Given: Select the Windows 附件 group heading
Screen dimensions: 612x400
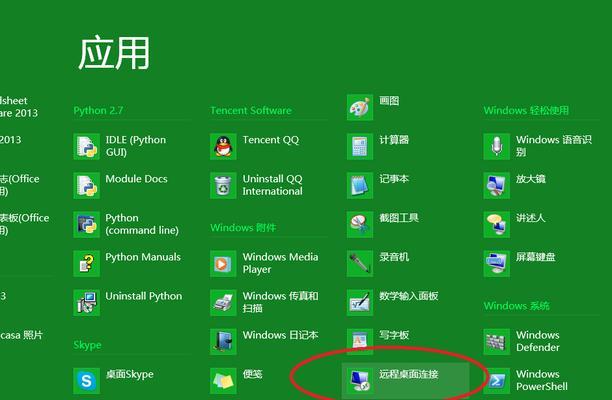Looking at the screenshot, I should coord(243,228).
